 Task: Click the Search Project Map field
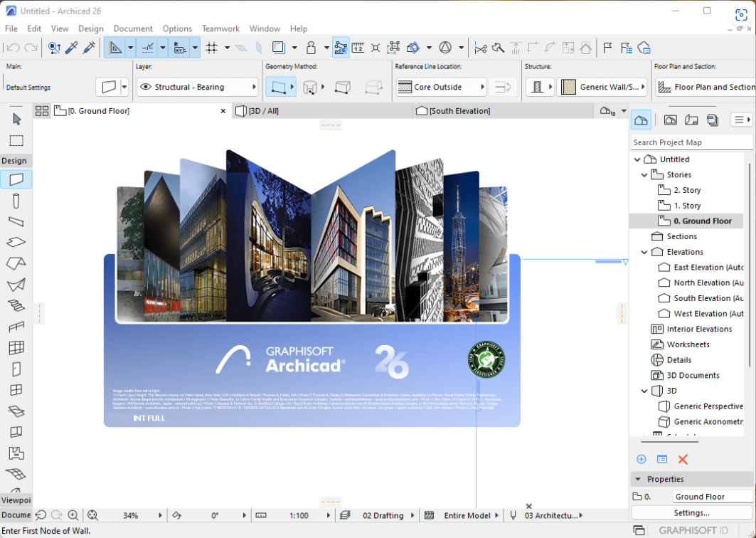pyautogui.click(x=691, y=142)
